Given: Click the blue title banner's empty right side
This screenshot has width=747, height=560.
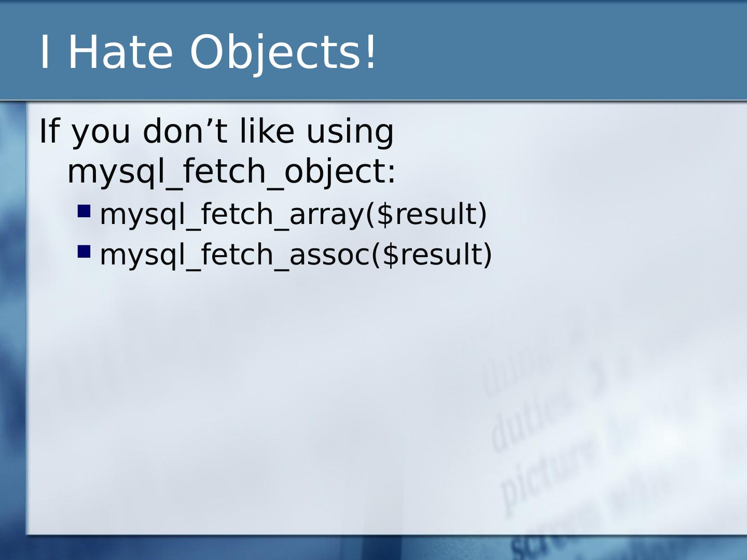Looking at the screenshot, I should pos(571,52).
